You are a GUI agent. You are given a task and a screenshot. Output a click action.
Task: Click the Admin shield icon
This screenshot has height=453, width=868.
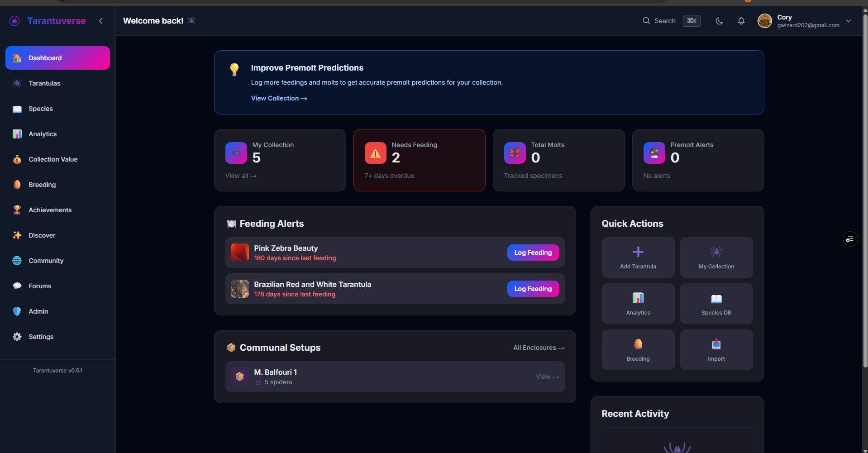(17, 311)
